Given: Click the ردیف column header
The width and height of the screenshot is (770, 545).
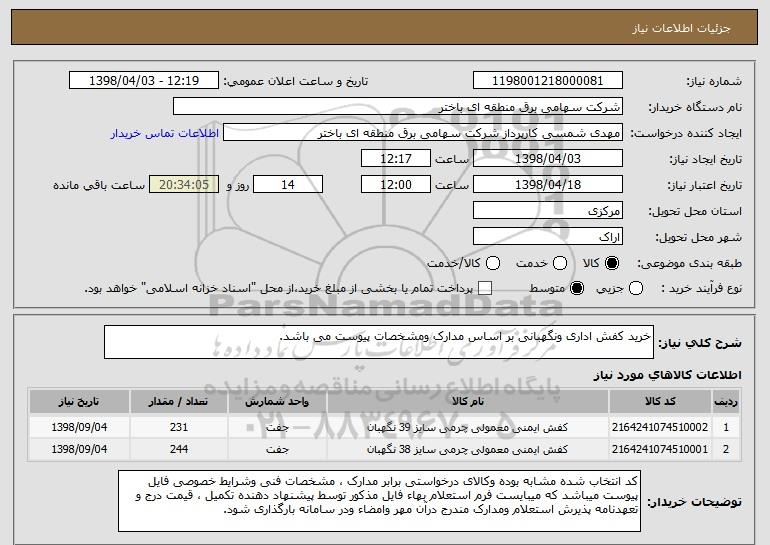Looking at the screenshot, I should pos(726,402).
